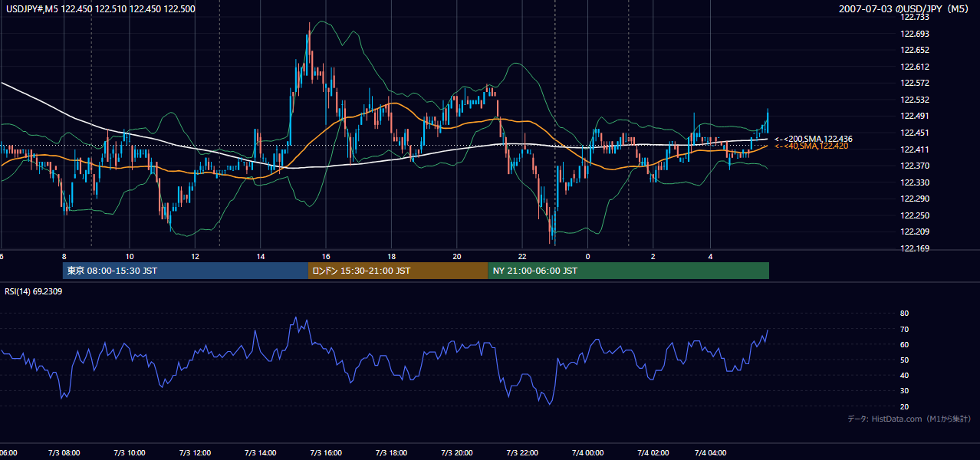Click price axis value 122.370
Image resolution: width=980 pixels, height=460 pixels.
click(916, 166)
